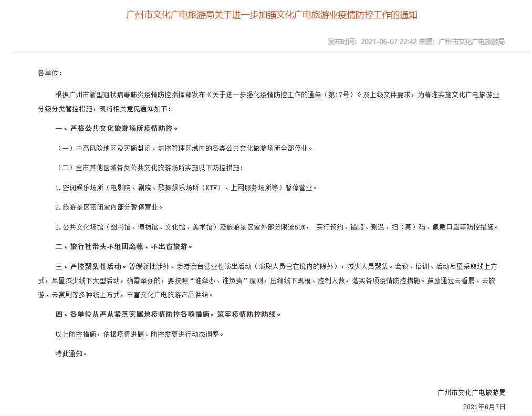Click the closing '特此通知。'
This screenshot has width=532, height=416.
point(71,354)
